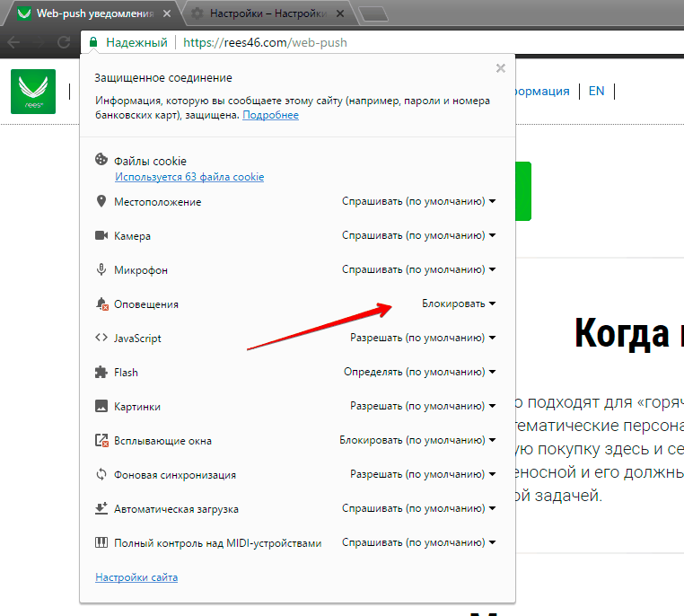The height and width of the screenshot is (616, 684).
Task: Switch to Web-push уведомления tab
Action: click(92, 13)
